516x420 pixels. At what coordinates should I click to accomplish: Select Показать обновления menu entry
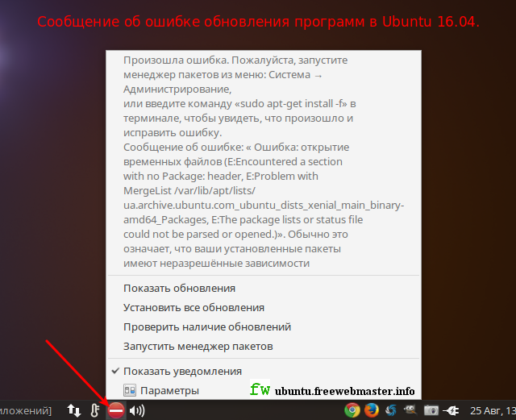[264, 289]
